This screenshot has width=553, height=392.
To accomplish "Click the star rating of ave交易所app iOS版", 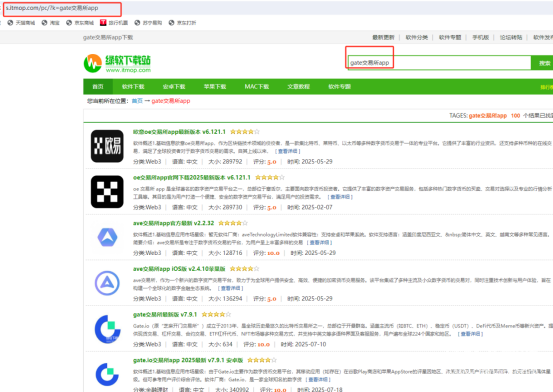I will click(x=244, y=269).
